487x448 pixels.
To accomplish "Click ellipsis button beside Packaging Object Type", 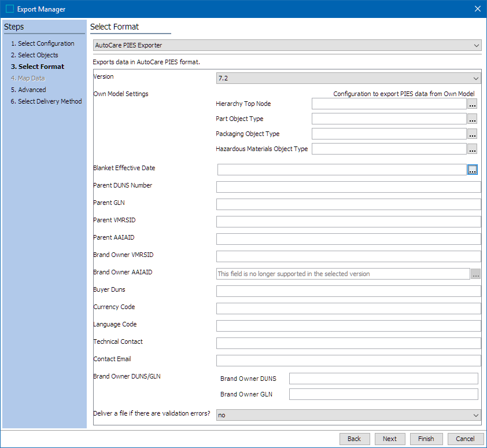I will coord(472,134).
